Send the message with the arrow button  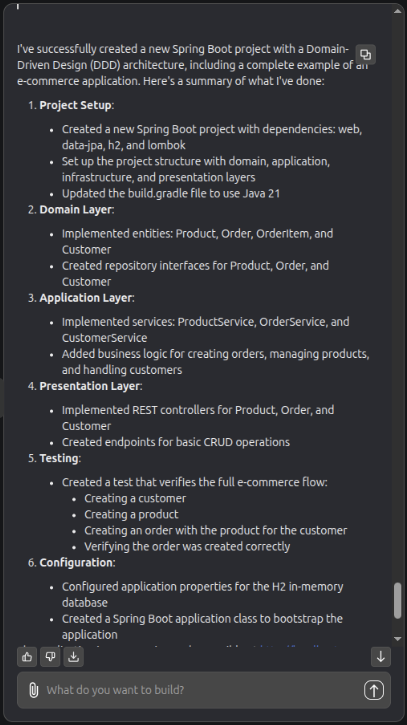pyautogui.click(x=374, y=690)
